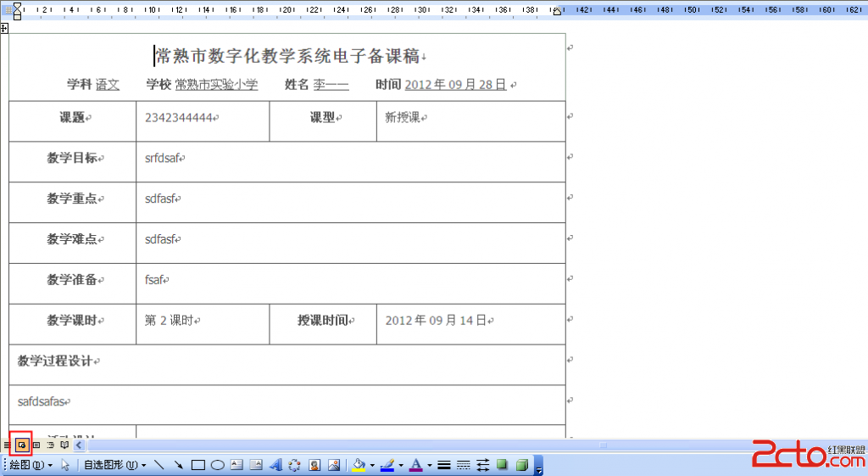The height and width of the screenshot is (476, 868).
Task: Open the 3-D Style options
Action: [522, 465]
